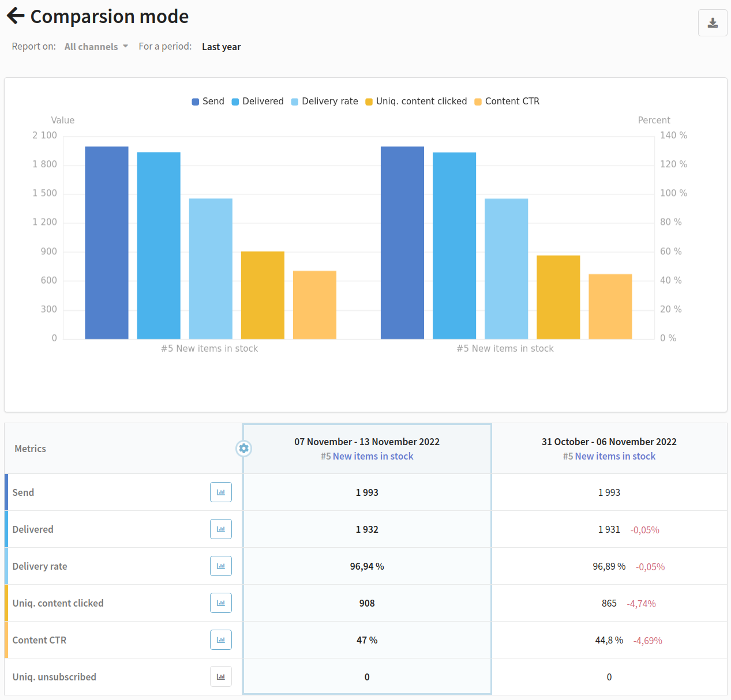Toggle Delivered series in chart legend

pos(257,101)
